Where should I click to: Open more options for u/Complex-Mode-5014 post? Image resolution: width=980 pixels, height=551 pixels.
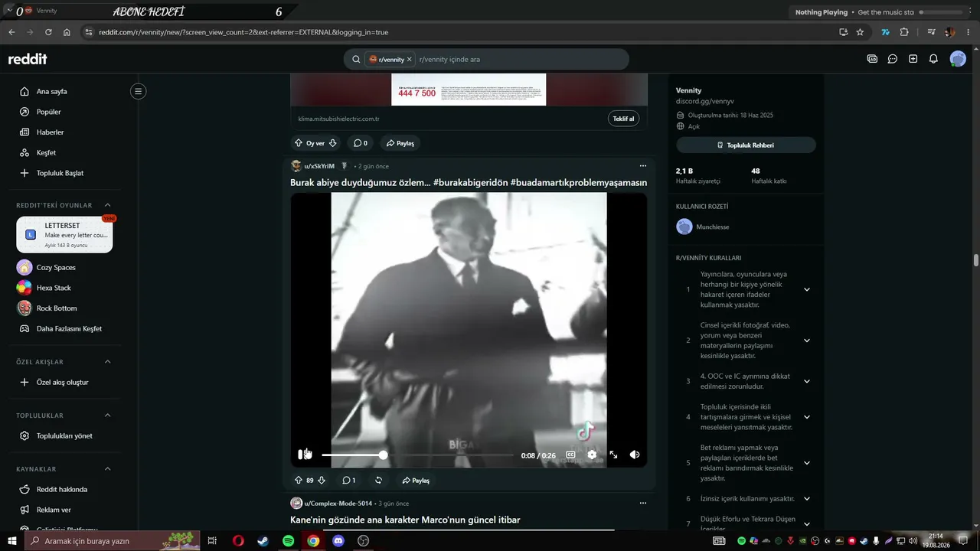(x=643, y=504)
